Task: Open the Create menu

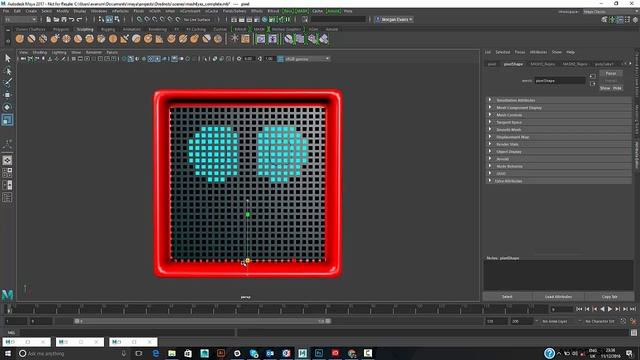Action: 31,11
